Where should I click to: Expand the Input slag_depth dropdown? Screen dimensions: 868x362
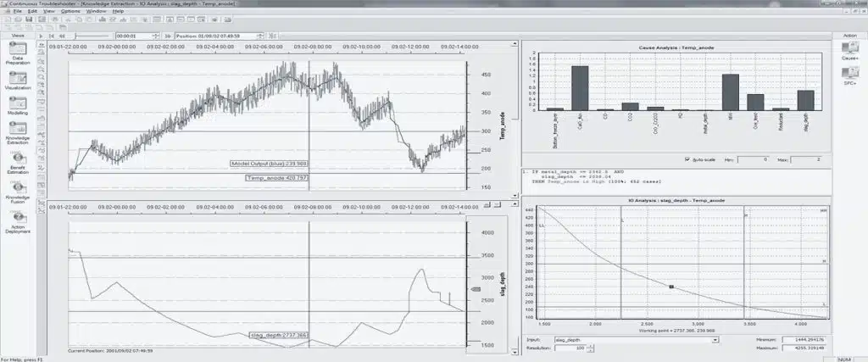click(715, 340)
